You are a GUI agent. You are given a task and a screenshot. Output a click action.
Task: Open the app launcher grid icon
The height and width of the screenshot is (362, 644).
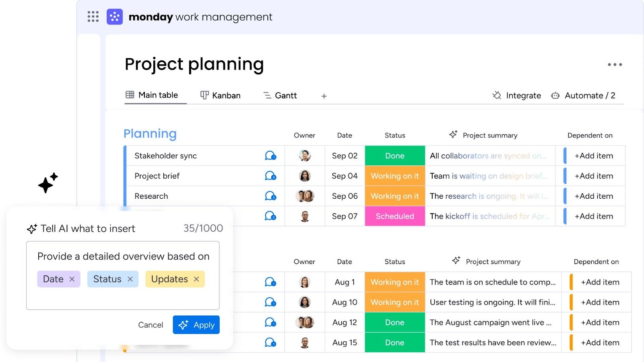tap(93, 16)
